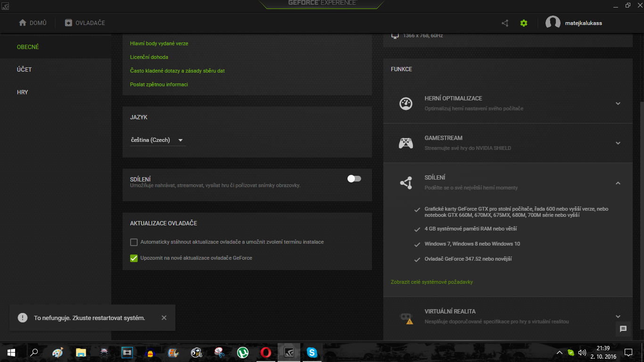Launch Paint from the taskbar

point(58,352)
